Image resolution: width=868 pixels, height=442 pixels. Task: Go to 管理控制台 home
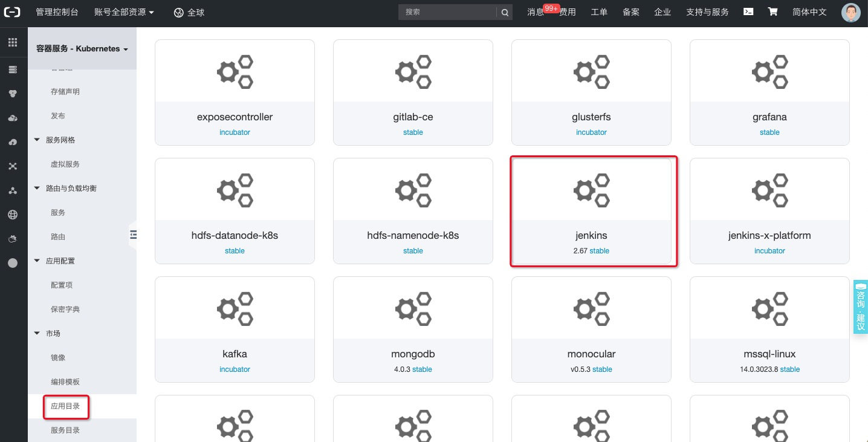57,12
